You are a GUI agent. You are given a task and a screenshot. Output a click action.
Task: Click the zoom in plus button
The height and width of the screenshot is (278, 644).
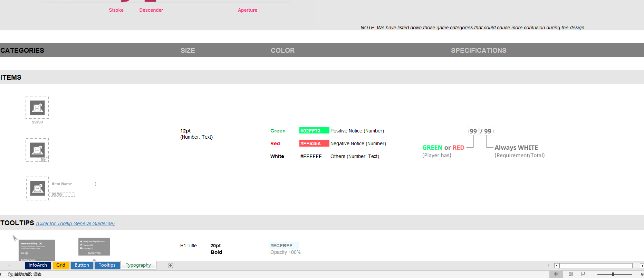[635, 274]
